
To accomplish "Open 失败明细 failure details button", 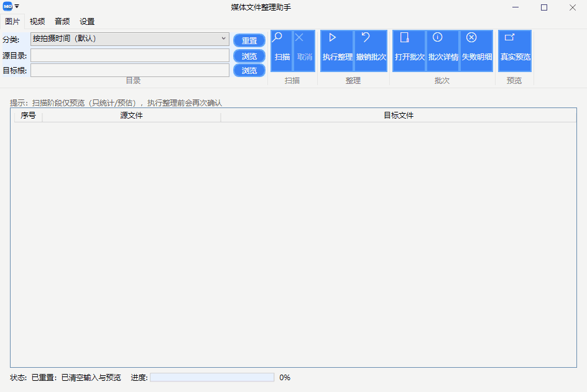I will [476, 51].
